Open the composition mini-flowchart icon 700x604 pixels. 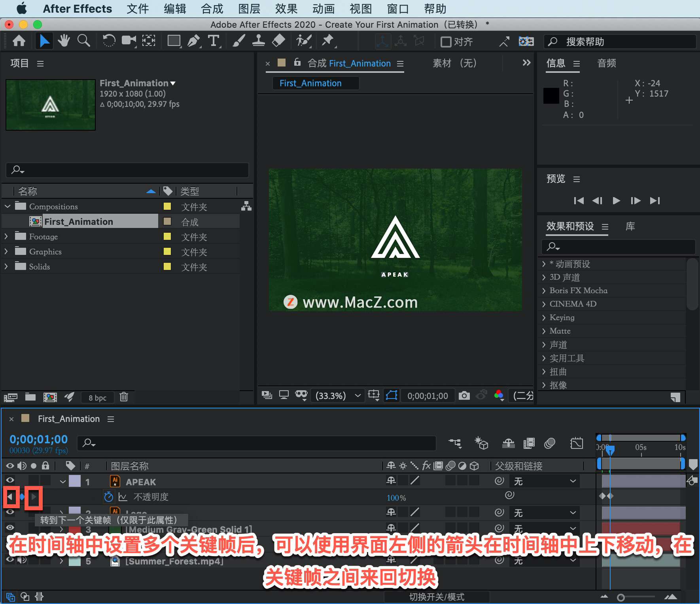pos(455,443)
